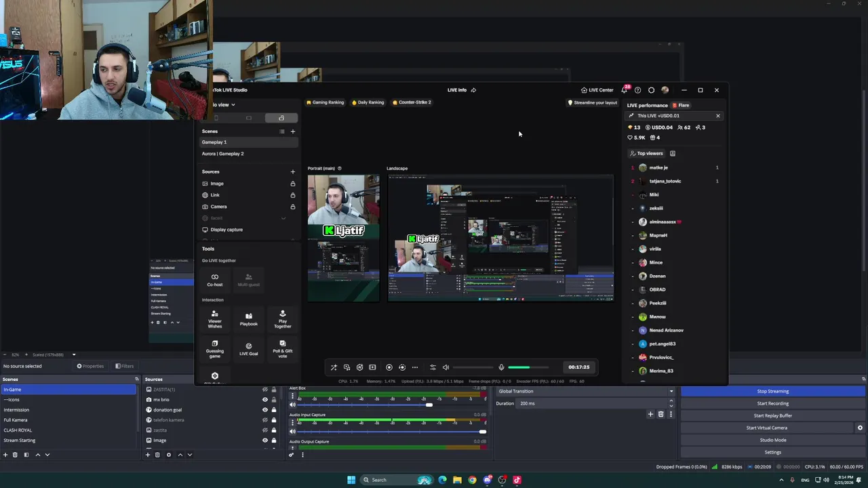The width and height of the screenshot is (868, 488).
Task: Open scene list options icon in TikTok Studio
Action: point(282,131)
